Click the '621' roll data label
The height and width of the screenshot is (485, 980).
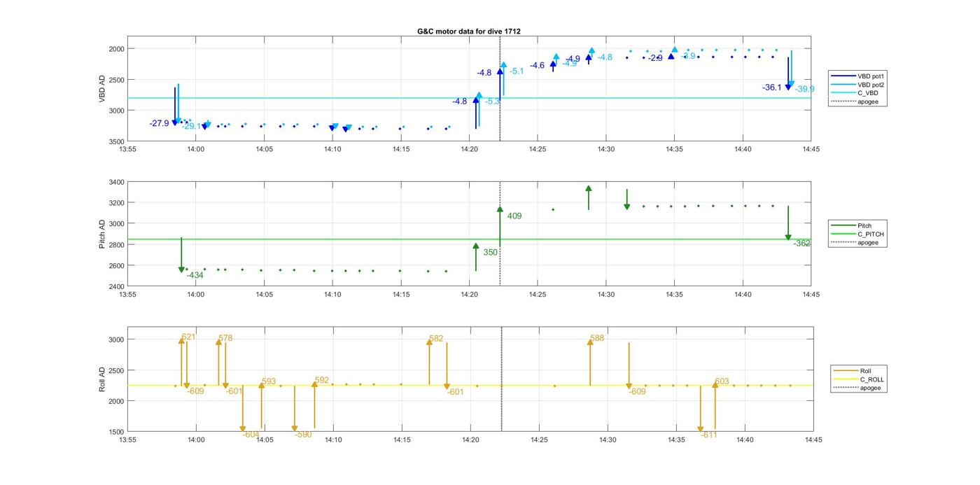[188, 337]
